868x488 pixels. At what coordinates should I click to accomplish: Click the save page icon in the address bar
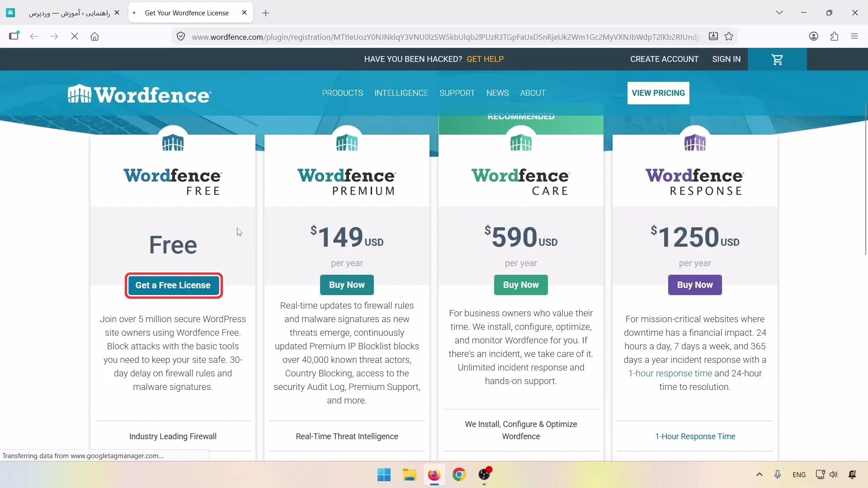coord(713,37)
